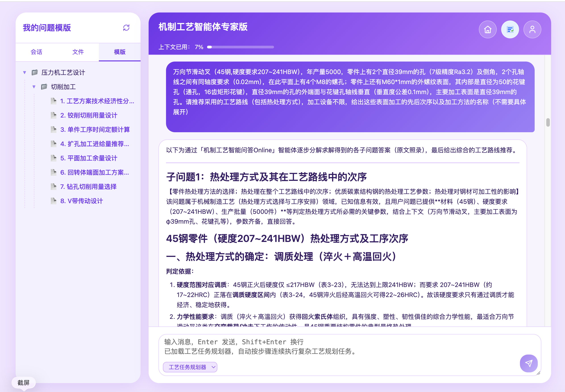The width and height of the screenshot is (565, 392).
Task: Click the 压力机工艺设计 folder label
Action: pos(63,72)
